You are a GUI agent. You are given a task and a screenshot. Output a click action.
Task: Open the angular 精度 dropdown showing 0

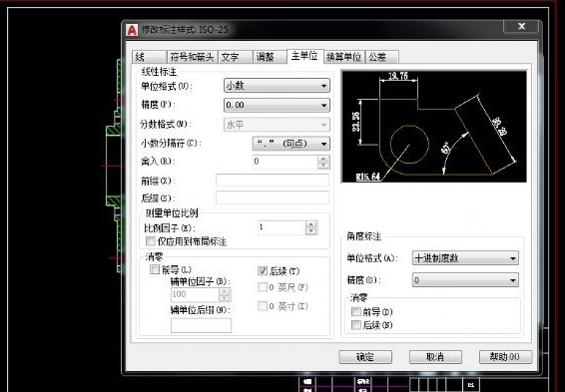pos(465,280)
